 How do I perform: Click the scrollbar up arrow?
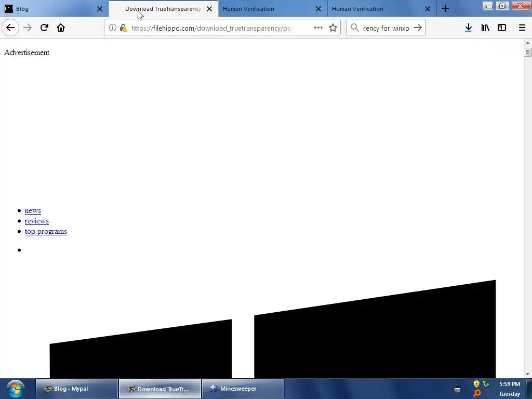pyautogui.click(x=527, y=43)
